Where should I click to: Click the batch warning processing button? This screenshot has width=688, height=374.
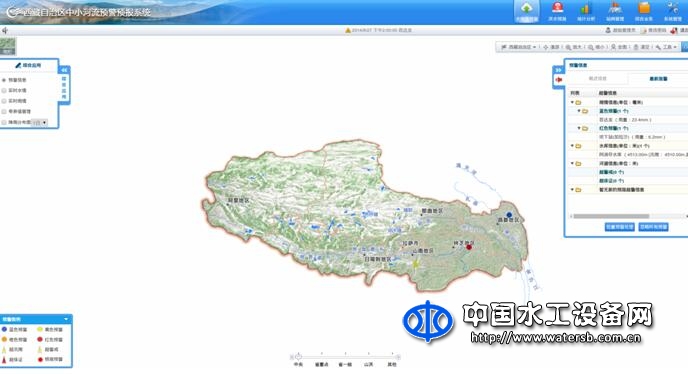pyautogui.click(x=620, y=227)
